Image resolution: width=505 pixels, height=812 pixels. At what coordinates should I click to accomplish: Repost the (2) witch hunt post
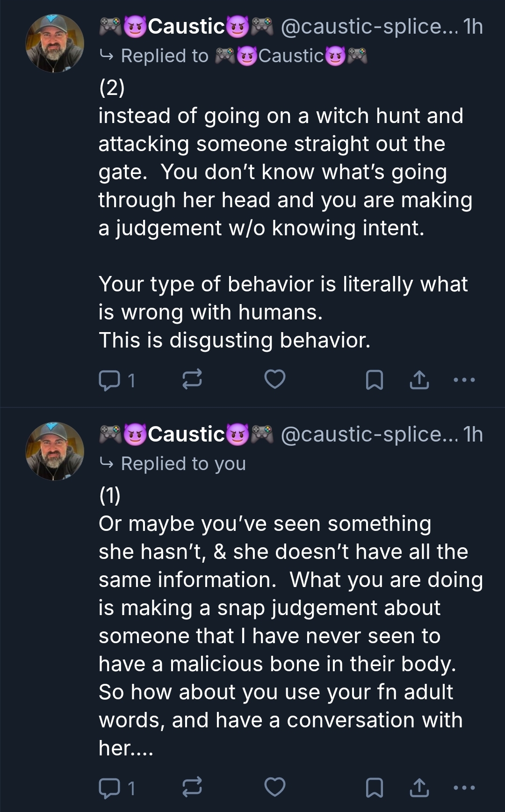coord(192,379)
